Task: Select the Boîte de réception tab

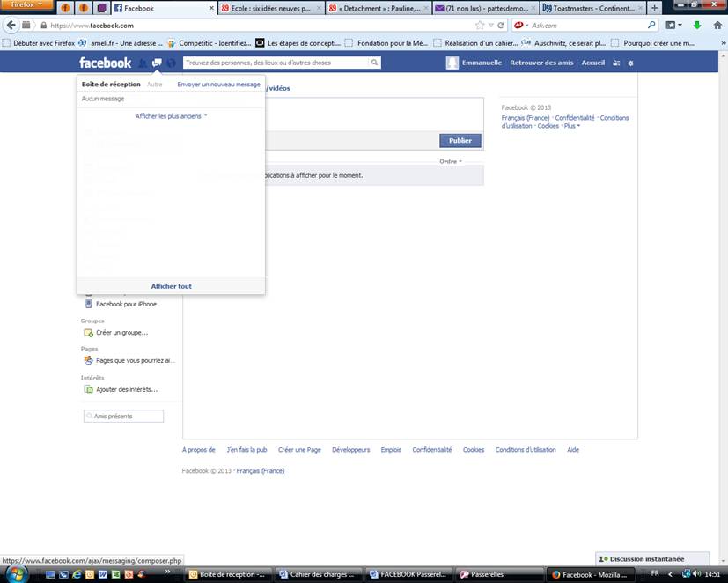Action: 111,84
